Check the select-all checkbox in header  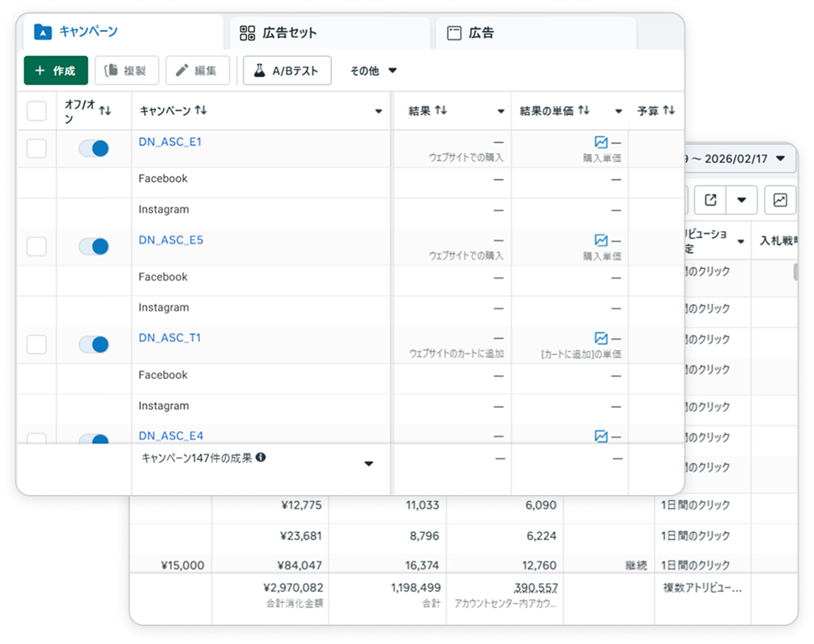click(x=36, y=110)
